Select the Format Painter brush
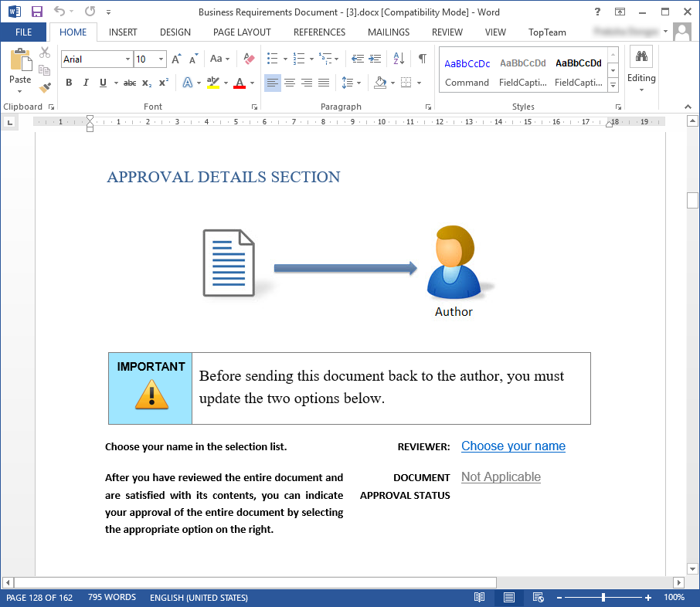 tap(45, 87)
